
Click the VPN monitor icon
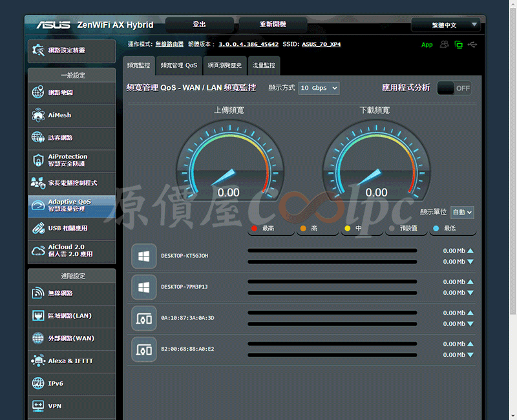tap(38, 406)
